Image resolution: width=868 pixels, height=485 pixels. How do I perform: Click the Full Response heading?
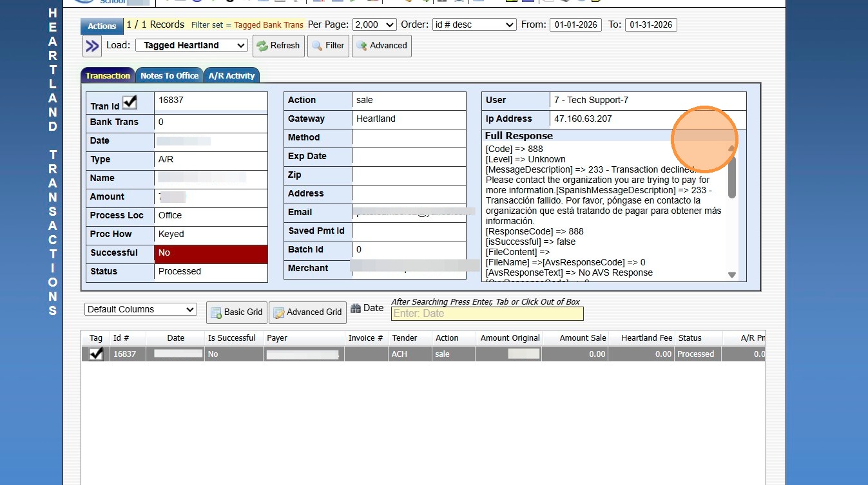519,136
